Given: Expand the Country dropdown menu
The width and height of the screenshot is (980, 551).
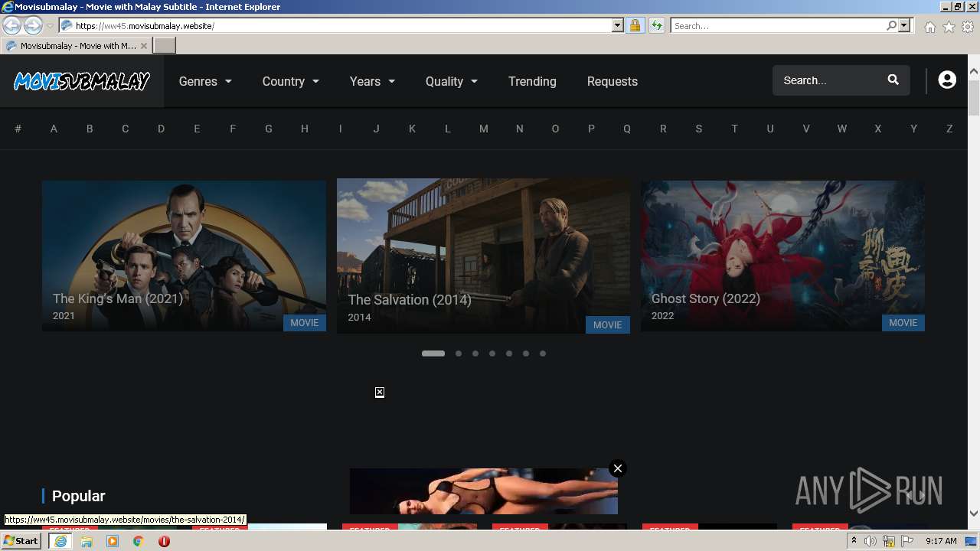Looking at the screenshot, I should click(291, 81).
